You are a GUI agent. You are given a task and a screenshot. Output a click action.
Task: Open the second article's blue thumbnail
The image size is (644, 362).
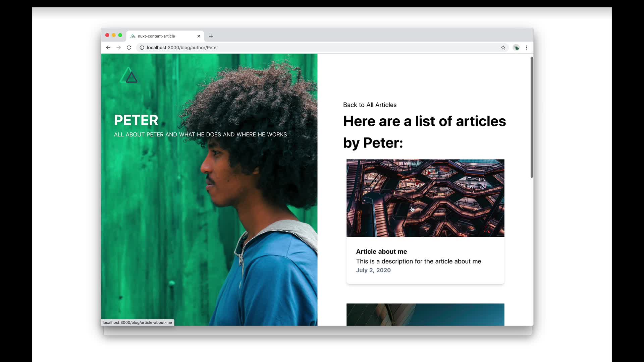(425, 314)
